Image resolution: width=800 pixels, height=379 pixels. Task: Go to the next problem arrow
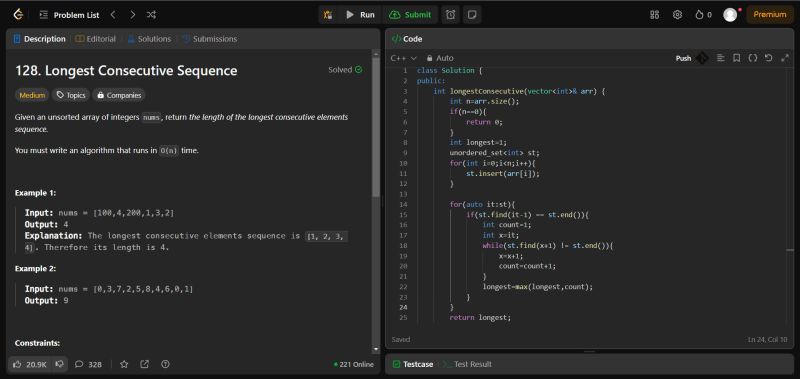133,15
